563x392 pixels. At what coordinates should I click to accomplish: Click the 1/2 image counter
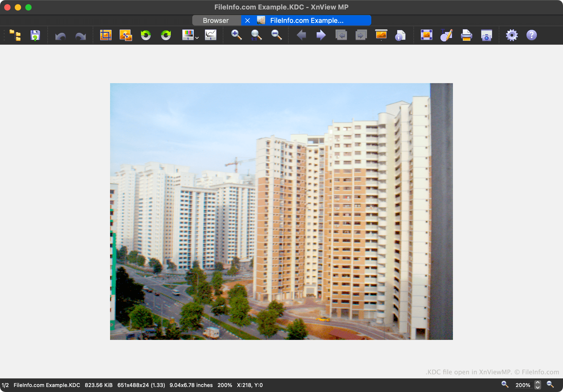point(5,385)
